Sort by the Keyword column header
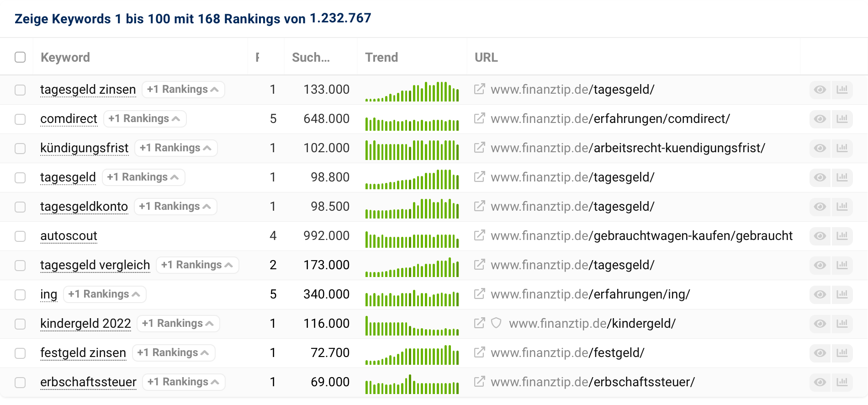The image size is (868, 405). pos(65,57)
